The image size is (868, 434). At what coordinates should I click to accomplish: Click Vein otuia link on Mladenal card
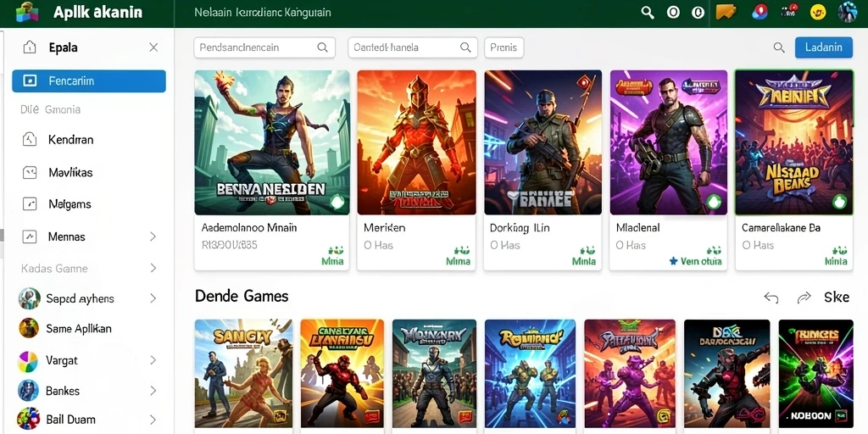point(695,261)
